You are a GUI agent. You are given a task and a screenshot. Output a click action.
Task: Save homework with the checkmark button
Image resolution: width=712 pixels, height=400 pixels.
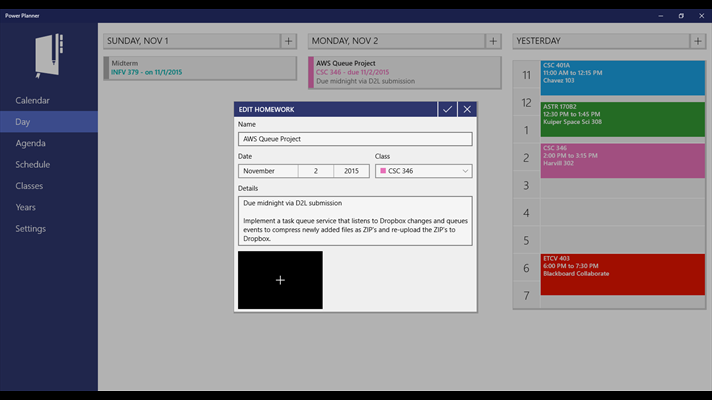tap(447, 109)
